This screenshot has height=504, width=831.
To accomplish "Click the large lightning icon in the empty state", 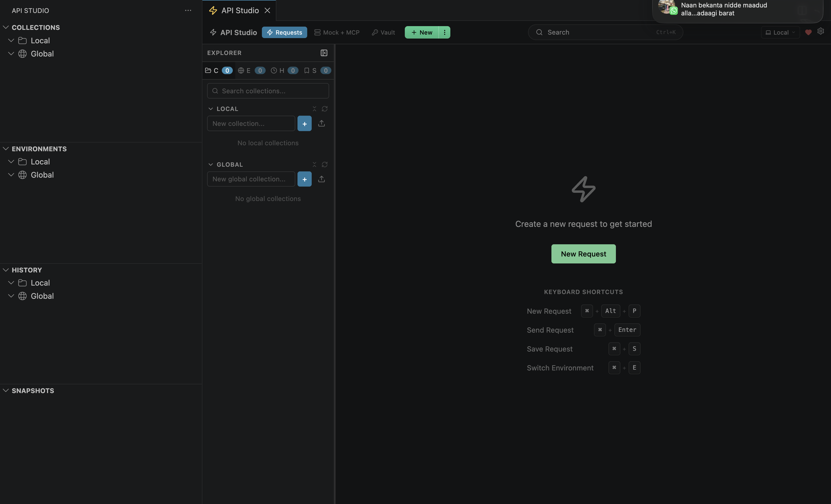I will pyautogui.click(x=584, y=189).
